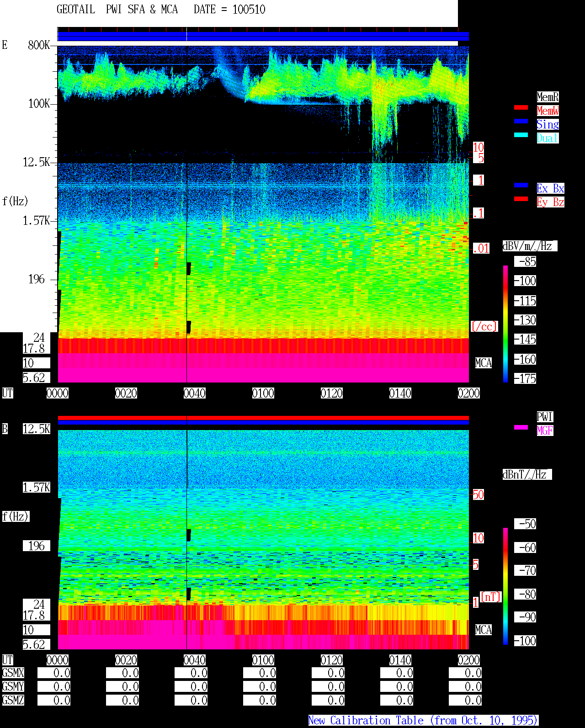Click the 0200 time label under B panel
The image size is (585, 728).
469,660
